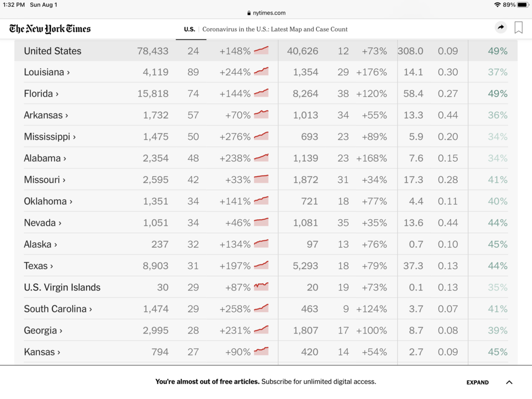Open Louisiana state details
The image size is (532, 399).
pyautogui.click(x=47, y=72)
